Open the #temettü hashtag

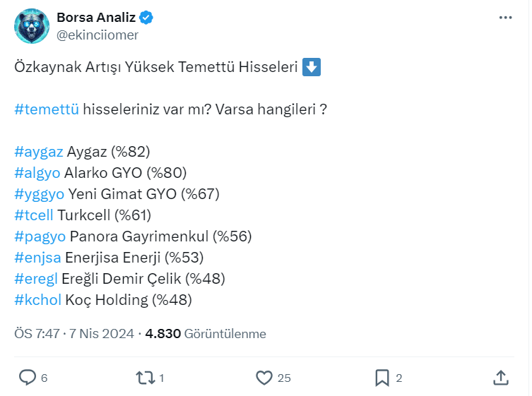click(47, 109)
